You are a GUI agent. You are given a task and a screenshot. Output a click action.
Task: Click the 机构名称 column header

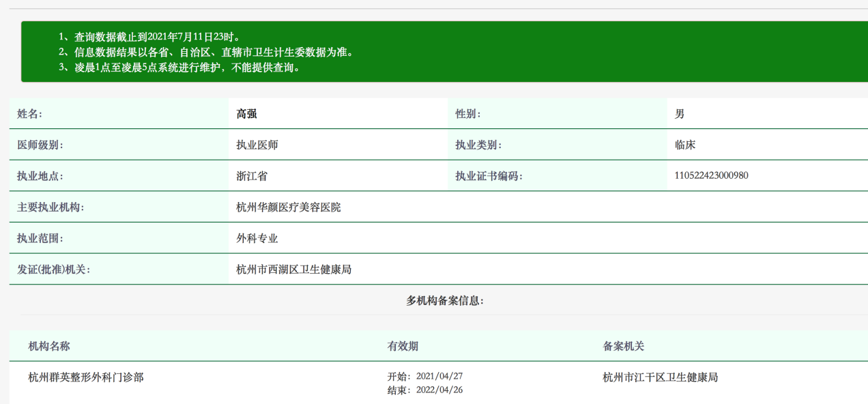(49, 346)
